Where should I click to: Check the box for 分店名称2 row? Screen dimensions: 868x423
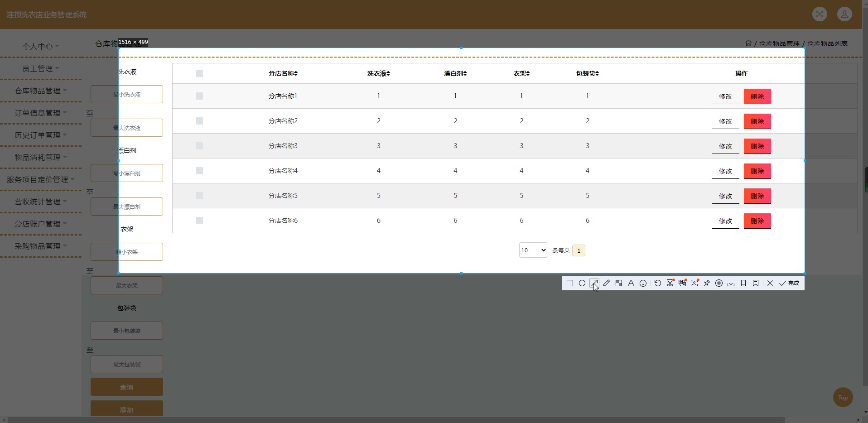click(x=199, y=121)
